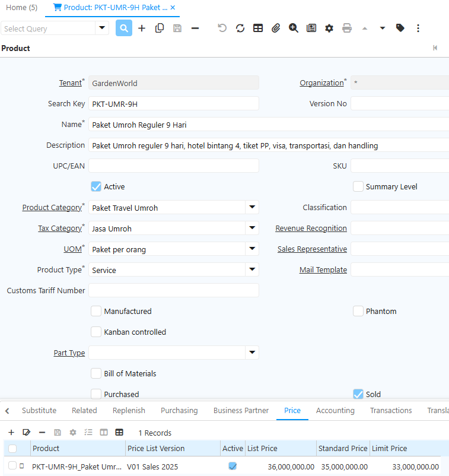This screenshot has width=449, height=476.
Task: Create a new record with plus icon
Action: coord(142,28)
